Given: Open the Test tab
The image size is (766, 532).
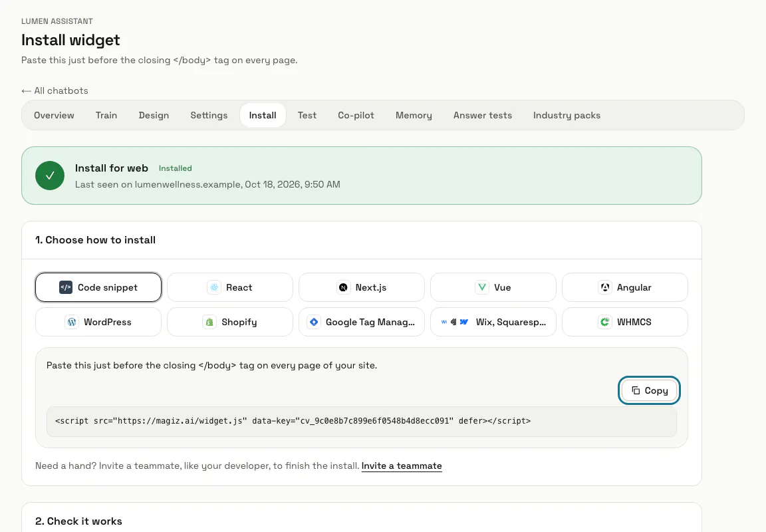Looking at the screenshot, I should (307, 115).
